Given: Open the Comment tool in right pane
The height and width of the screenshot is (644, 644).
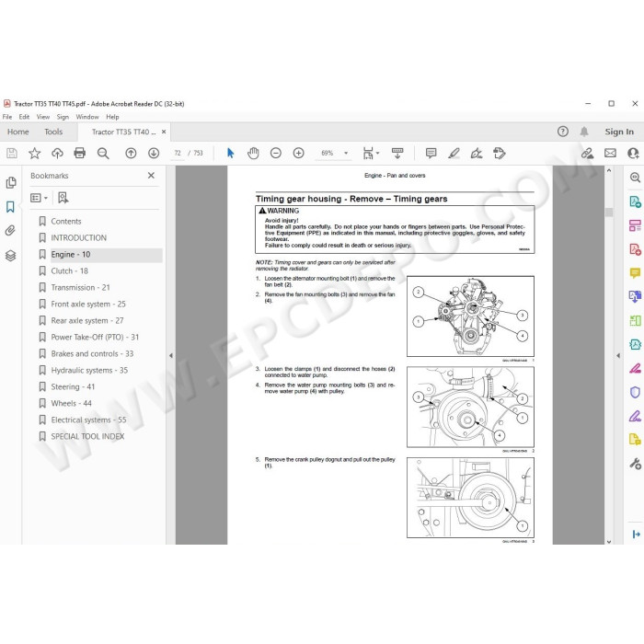Looking at the screenshot, I should tap(635, 272).
